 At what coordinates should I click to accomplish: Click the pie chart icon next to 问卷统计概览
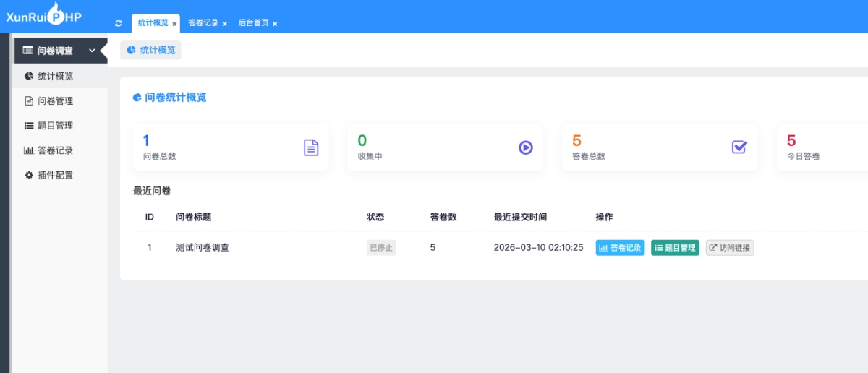click(137, 98)
